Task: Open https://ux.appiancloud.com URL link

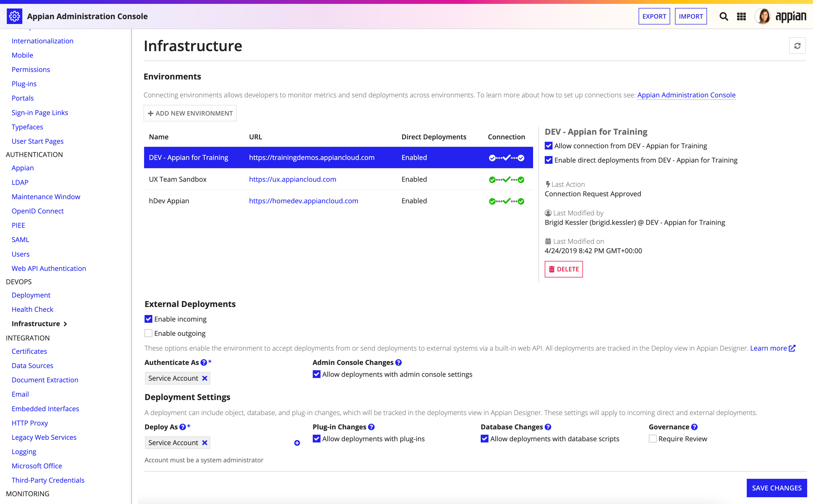Action: click(x=293, y=179)
